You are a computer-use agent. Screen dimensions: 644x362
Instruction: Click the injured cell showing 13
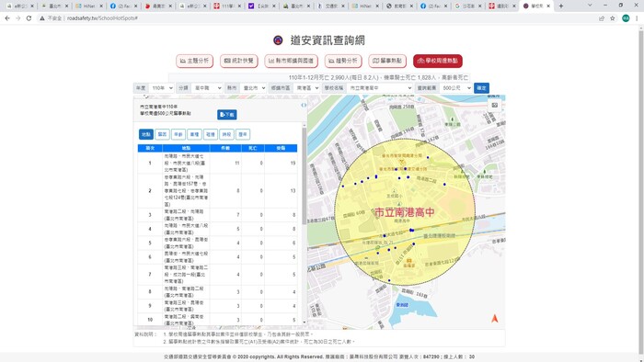281,190
